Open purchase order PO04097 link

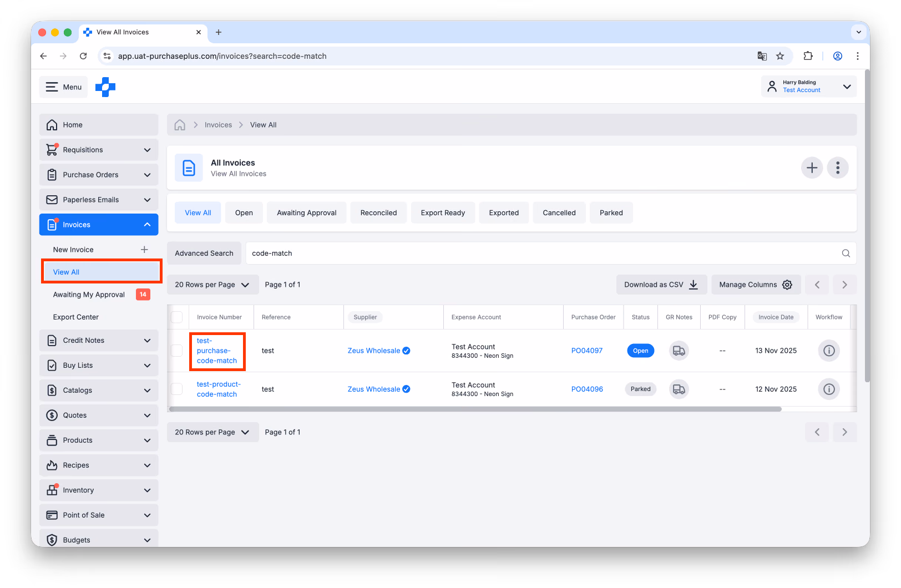587,351
